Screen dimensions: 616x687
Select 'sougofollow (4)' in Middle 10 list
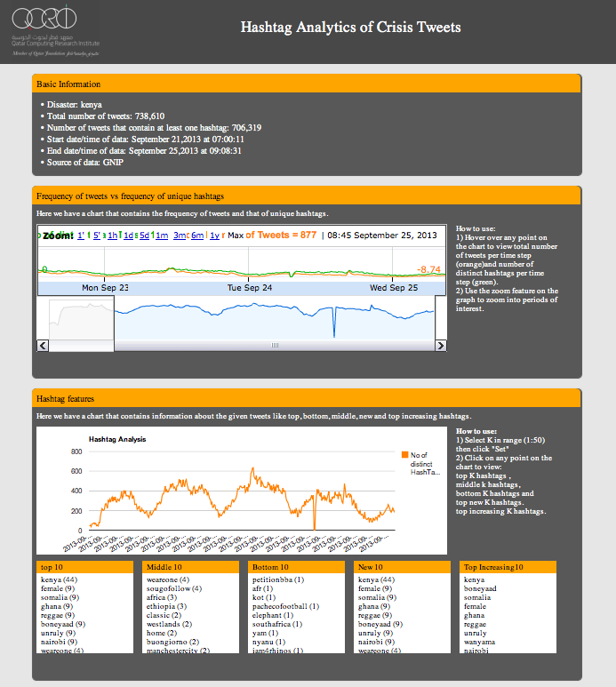pyautogui.click(x=174, y=588)
